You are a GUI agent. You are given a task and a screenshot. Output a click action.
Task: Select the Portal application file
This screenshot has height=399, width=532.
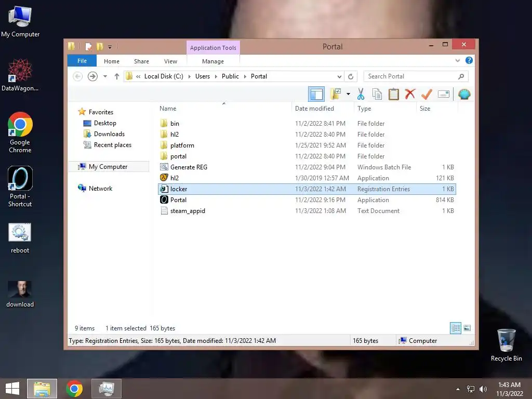point(307,200)
